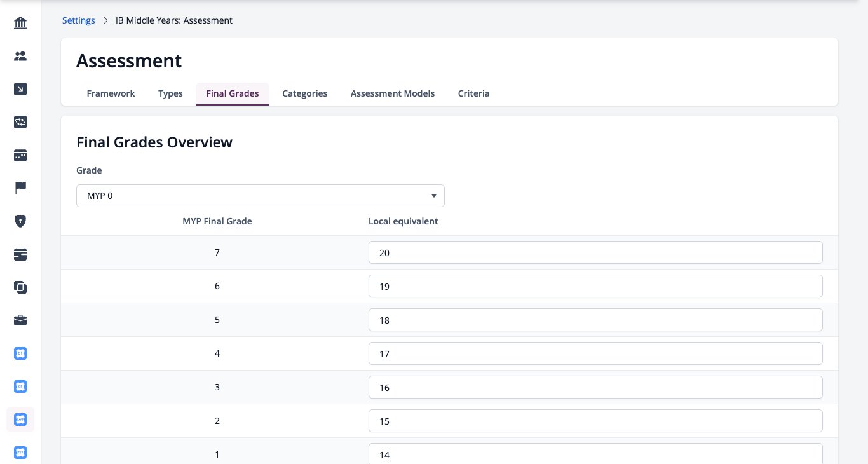This screenshot has height=464, width=868.
Task: Click the local equivalent input containing 18
Action: (x=595, y=320)
